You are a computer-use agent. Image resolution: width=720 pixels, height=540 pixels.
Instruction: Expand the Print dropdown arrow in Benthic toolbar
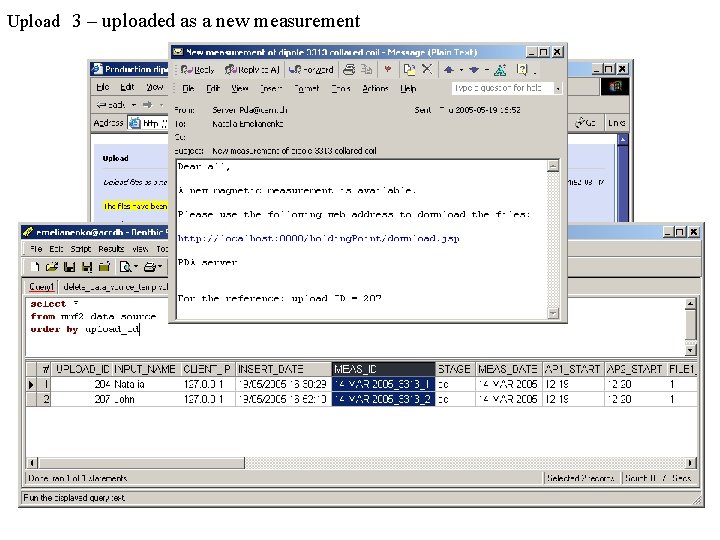point(160,266)
